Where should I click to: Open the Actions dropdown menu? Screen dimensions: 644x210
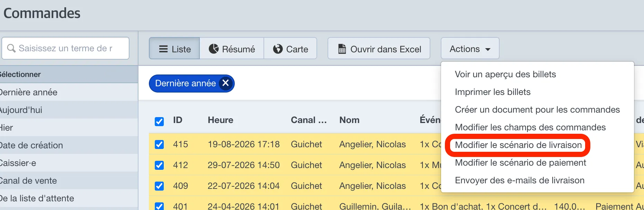(x=470, y=49)
